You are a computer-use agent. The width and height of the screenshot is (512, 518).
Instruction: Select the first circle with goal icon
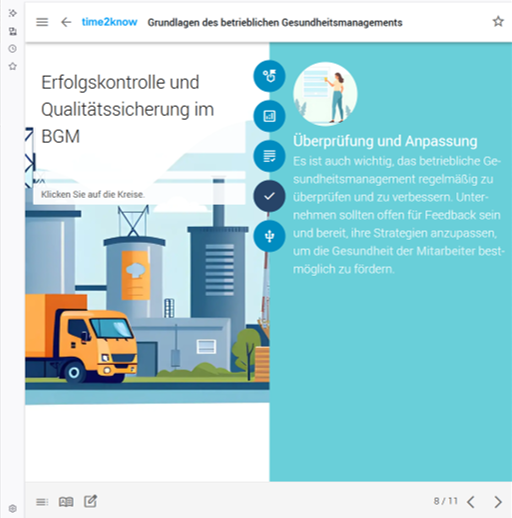click(269, 76)
